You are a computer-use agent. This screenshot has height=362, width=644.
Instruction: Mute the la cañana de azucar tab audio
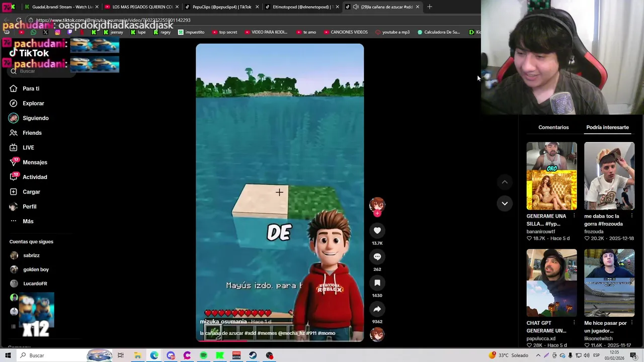click(356, 7)
